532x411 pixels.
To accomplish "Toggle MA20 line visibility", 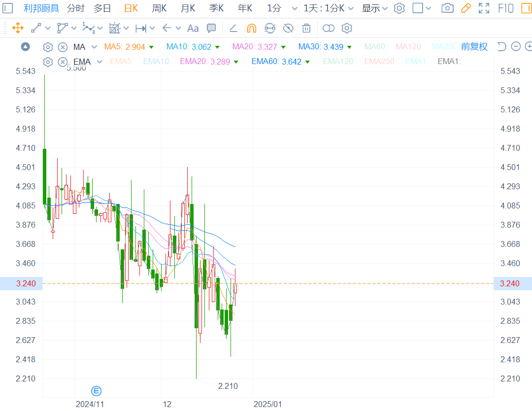I will [259, 47].
